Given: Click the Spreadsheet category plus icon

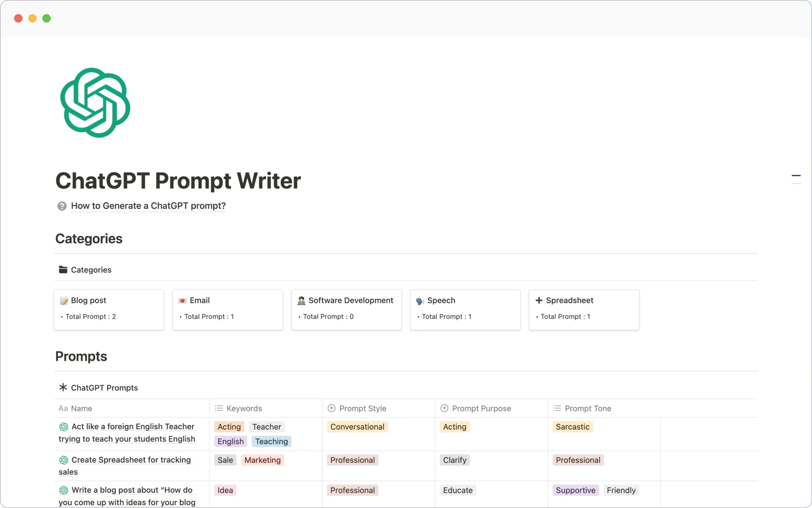Looking at the screenshot, I should point(538,300).
